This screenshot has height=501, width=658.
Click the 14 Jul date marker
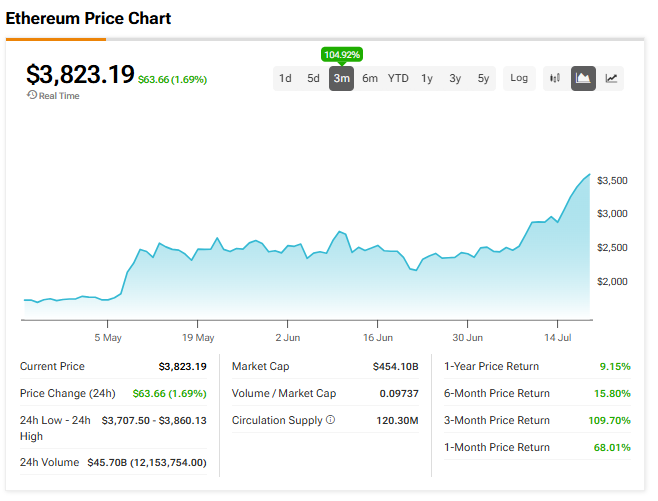[556, 338]
